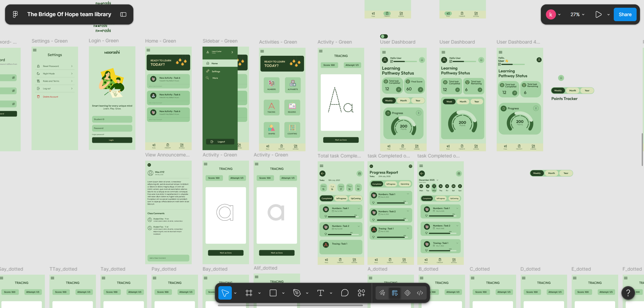Click the file title The Bridge Of Hope team library

click(69, 14)
